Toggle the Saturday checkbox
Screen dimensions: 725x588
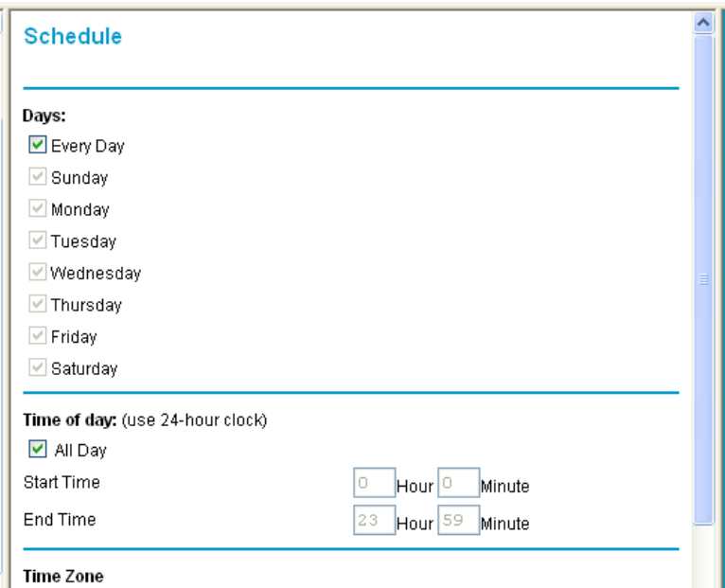[x=37, y=368]
